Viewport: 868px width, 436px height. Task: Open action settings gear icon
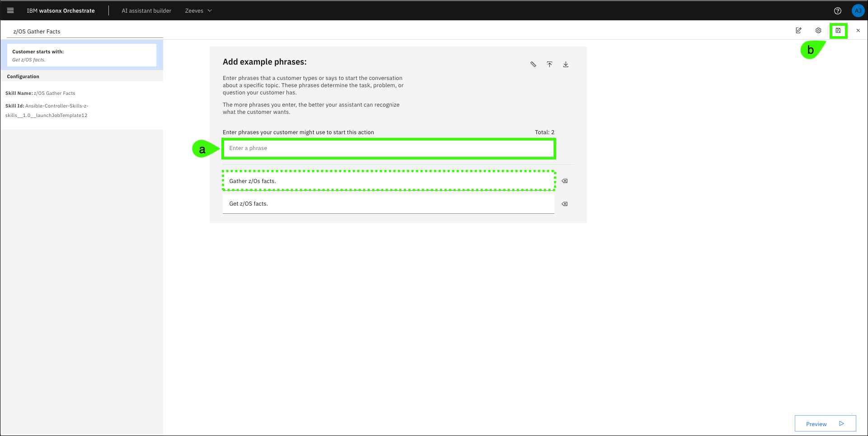point(818,31)
